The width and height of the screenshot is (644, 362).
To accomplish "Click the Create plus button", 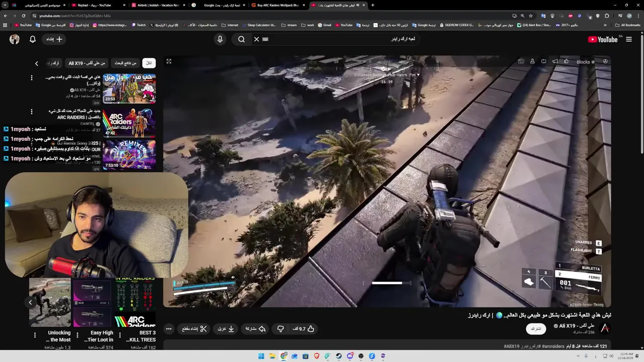I will [x=55, y=39].
